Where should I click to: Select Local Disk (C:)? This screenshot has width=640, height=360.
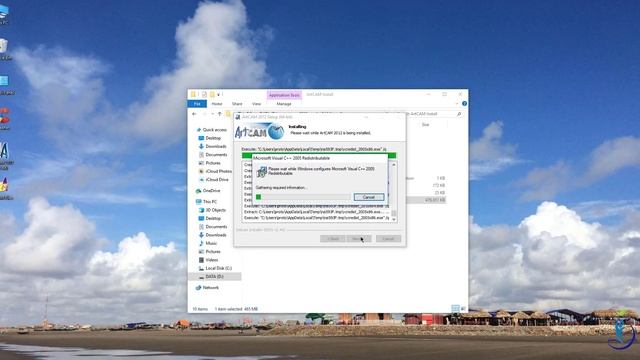(218, 268)
